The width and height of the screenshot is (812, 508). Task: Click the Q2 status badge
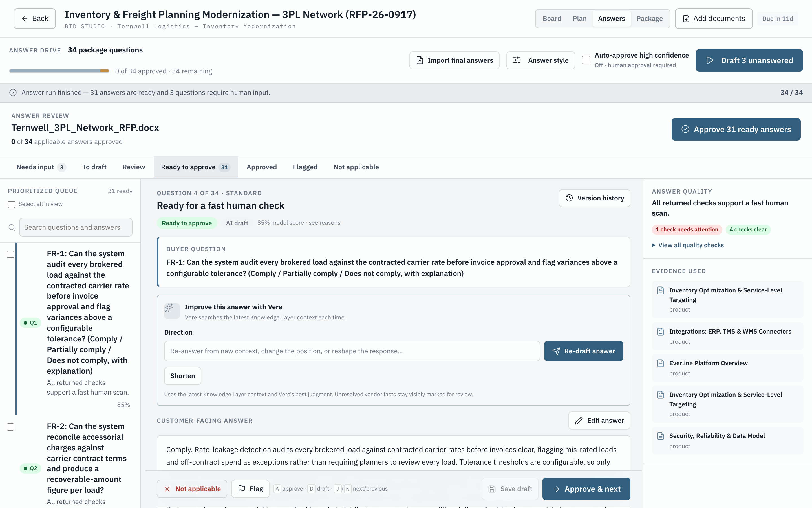tap(30, 468)
